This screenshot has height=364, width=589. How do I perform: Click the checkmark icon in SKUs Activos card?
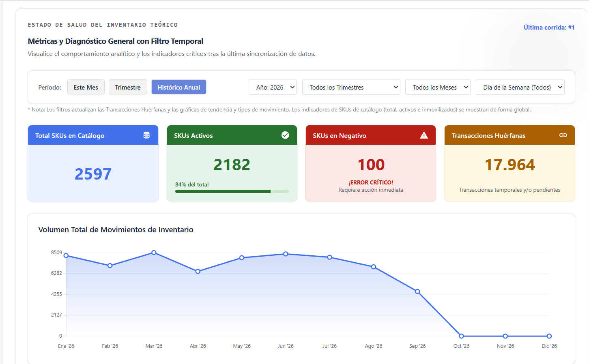pyautogui.click(x=285, y=135)
